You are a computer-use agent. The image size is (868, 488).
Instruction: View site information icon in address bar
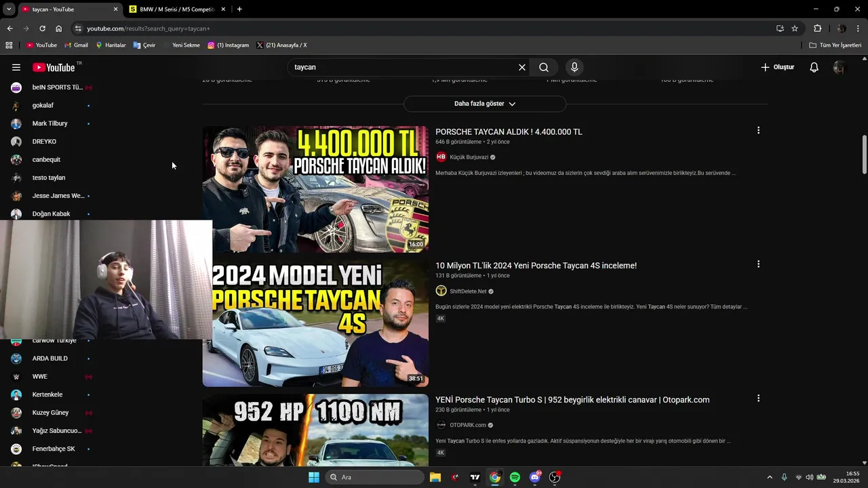[78, 28]
